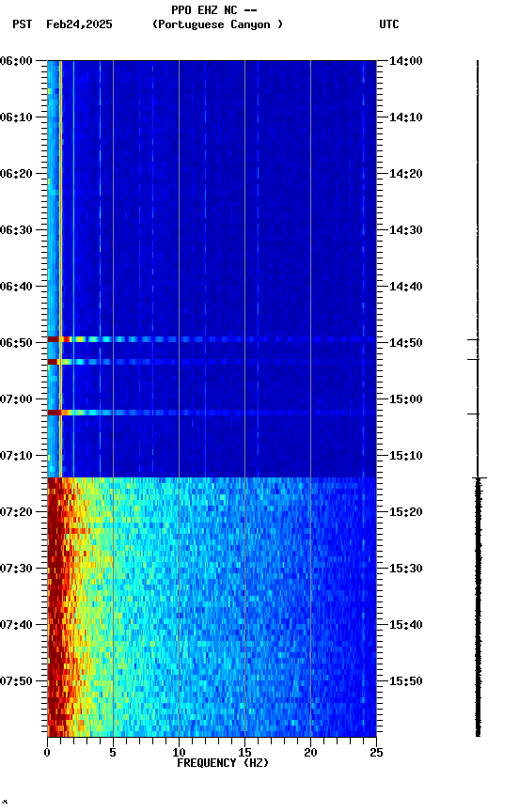This screenshot has width=519, height=812.
Task: Click the seismic event band near 06:53 PST
Action: click(212, 362)
